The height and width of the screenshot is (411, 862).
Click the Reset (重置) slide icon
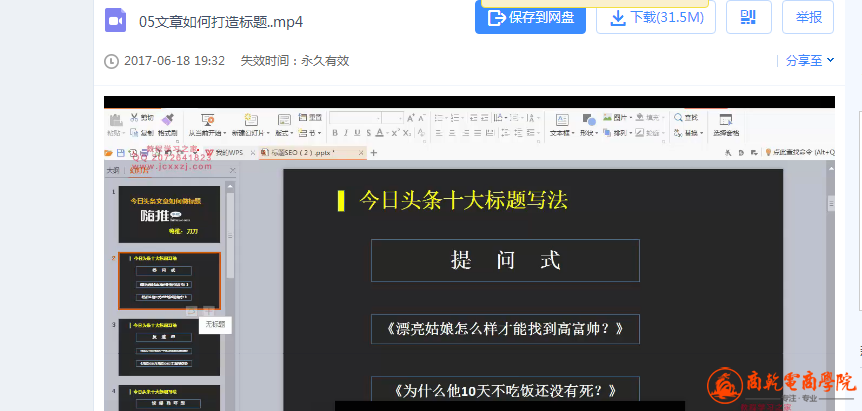303,117
